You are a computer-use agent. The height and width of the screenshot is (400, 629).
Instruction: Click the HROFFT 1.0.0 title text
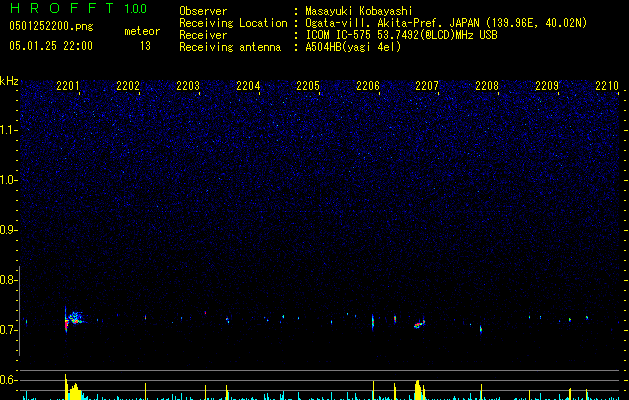[78, 8]
